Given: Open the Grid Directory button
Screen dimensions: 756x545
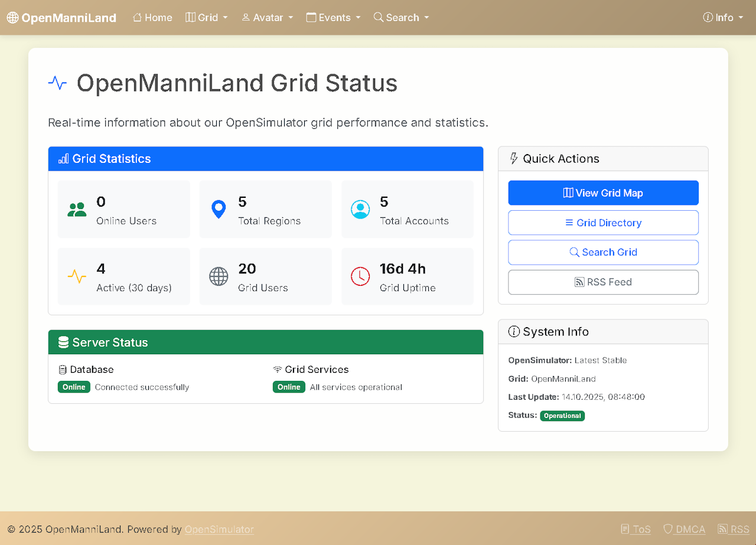Looking at the screenshot, I should tap(603, 223).
